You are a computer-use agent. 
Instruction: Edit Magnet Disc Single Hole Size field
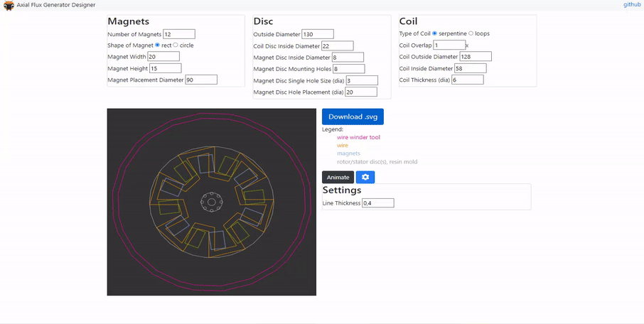tap(362, 80)
